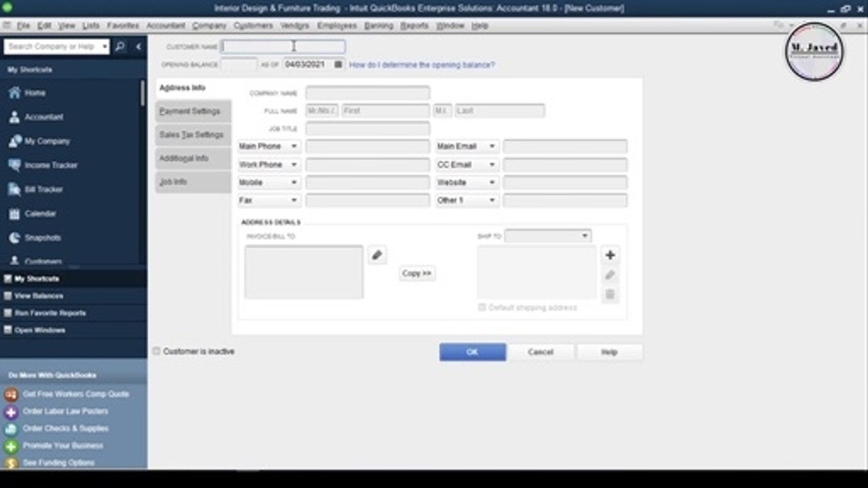Open the Bill Tracker icon
This screenshot has width=868, height=488.
click(x=14, y=190)
